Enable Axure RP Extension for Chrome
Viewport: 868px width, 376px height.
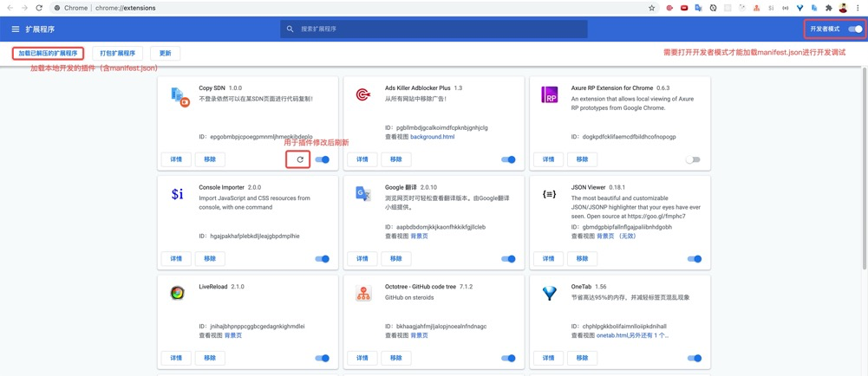[x=693, y=159]
